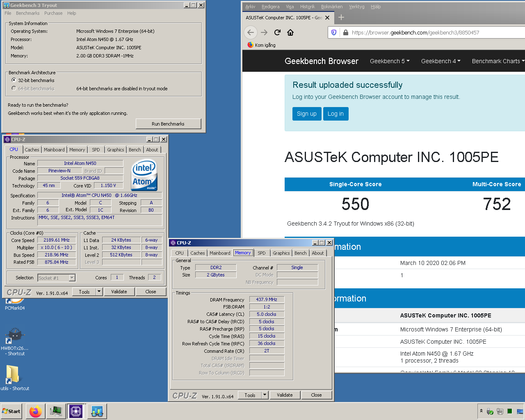Open Geekbench Purchase menu
The width and height of the screenshot is (525, 420).
[53, 13]
